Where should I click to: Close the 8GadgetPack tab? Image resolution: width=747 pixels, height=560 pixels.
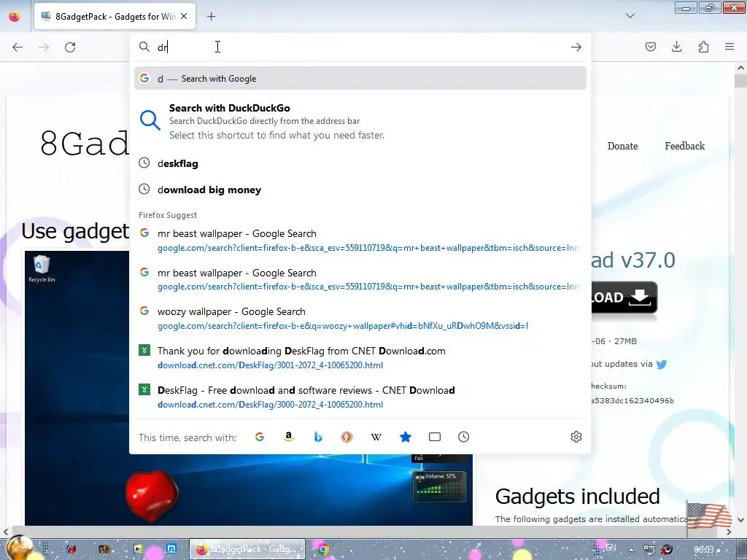(184, 16)
